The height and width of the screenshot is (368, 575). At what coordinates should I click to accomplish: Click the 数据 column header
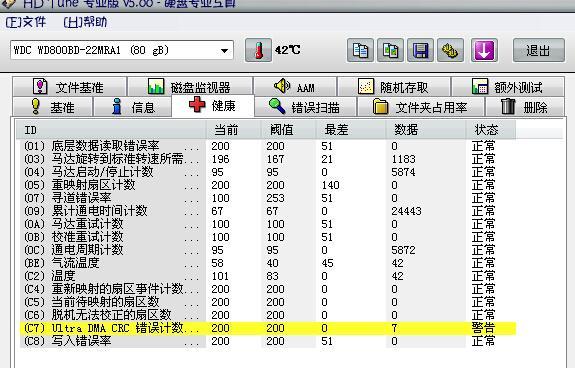pos(425,130)
